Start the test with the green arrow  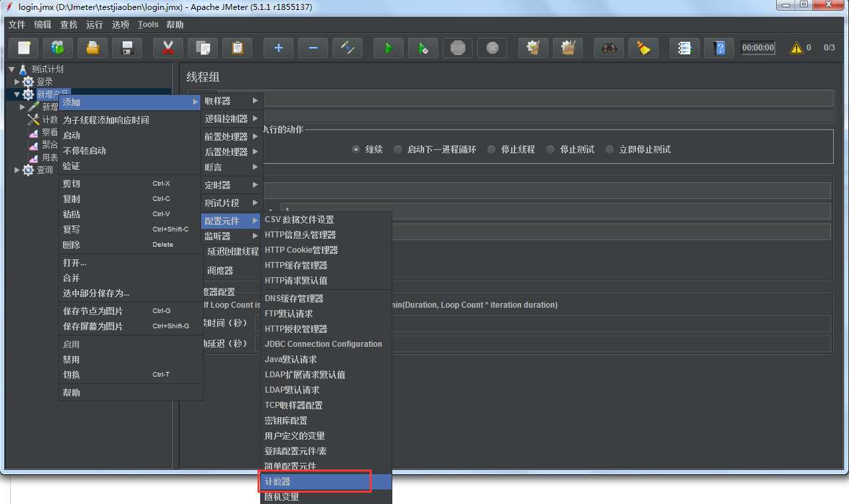(x=388, y=48)
